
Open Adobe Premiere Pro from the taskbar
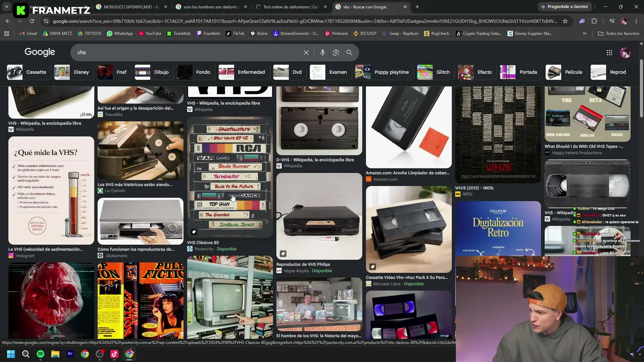[x=70, y=354]
